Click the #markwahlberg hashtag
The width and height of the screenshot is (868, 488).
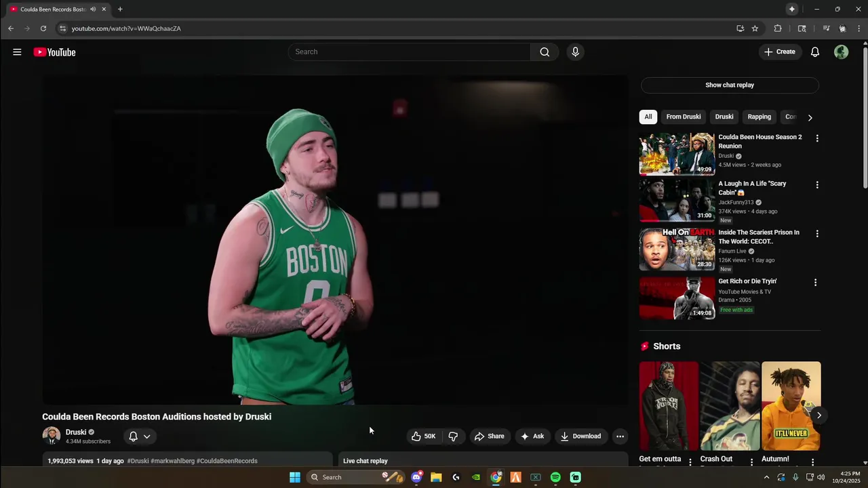click(172, 461)
